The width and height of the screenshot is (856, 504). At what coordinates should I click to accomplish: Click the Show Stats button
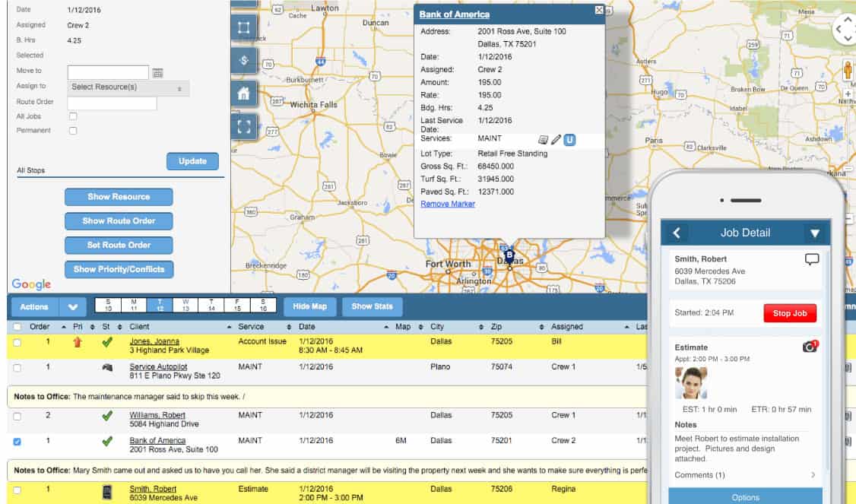click(373, 307)
